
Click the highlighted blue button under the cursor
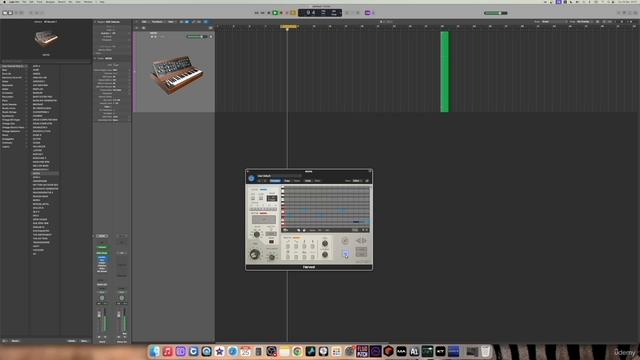[346, 254]
